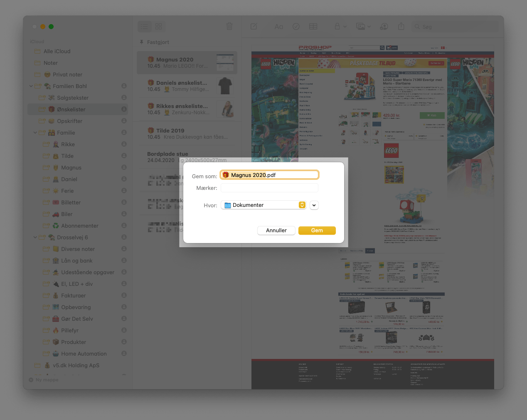Insert a table from the toolbar
527x420 pixels.
(313, 27)
